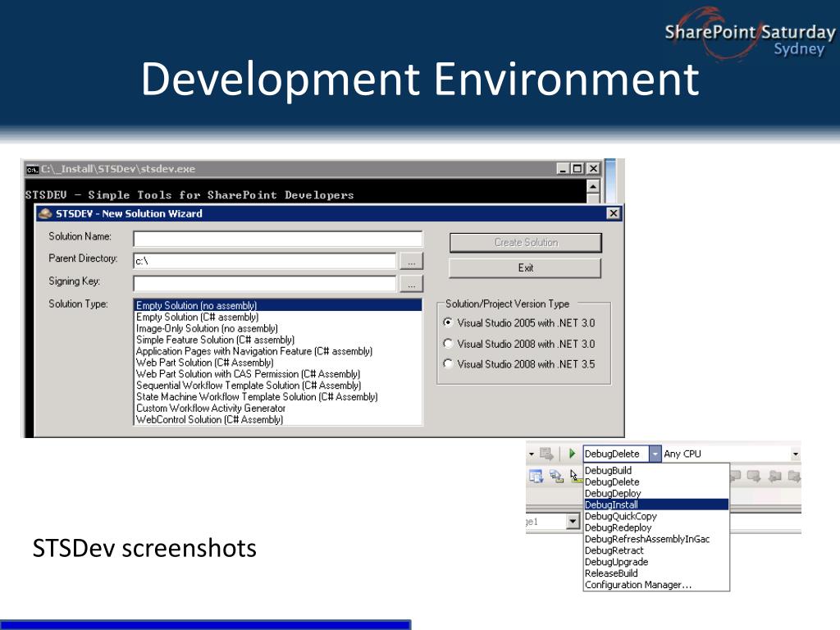Click the Signing Key input field

coord(265,284)
